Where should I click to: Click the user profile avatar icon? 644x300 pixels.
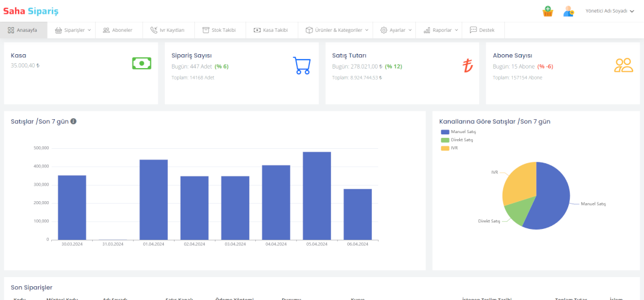[x=568, y=11]
